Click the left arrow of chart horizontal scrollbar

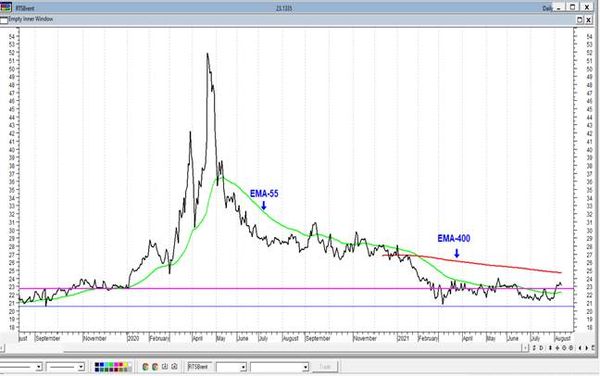1,348
